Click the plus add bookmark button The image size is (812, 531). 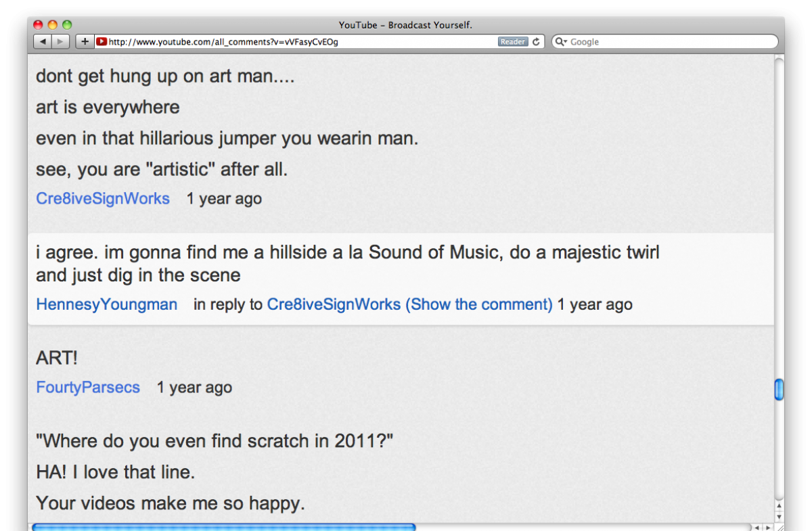pyautogui.click(x=84, y=42)
